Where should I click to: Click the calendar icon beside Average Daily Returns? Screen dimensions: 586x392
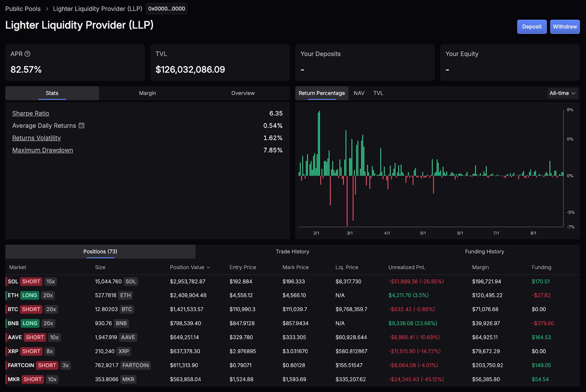(81, 126)
